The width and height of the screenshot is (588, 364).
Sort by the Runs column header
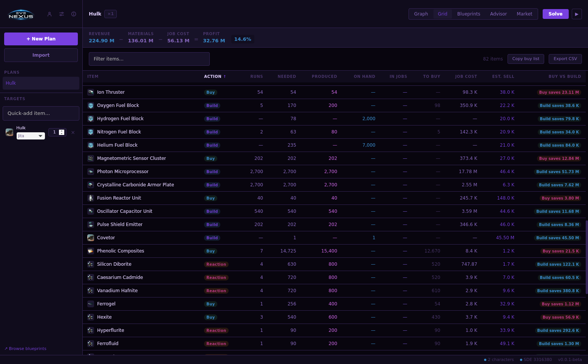click(257, 76)
